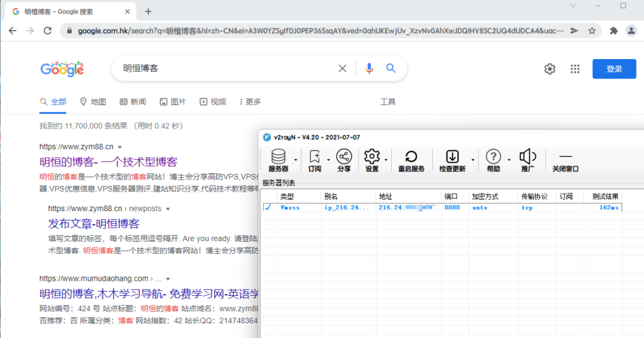
Task: Open the 订阅 subscription toolbar icon
Action: 314,160
